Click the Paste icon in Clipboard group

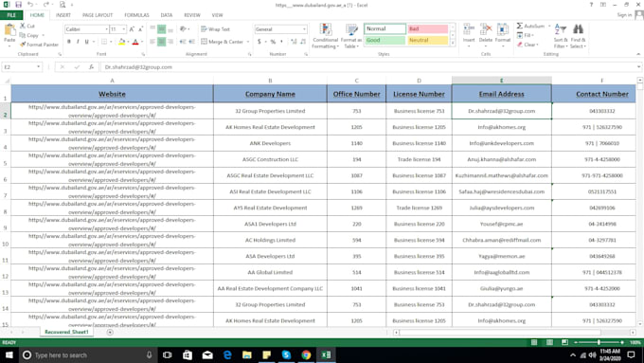[x=9, y=30]
